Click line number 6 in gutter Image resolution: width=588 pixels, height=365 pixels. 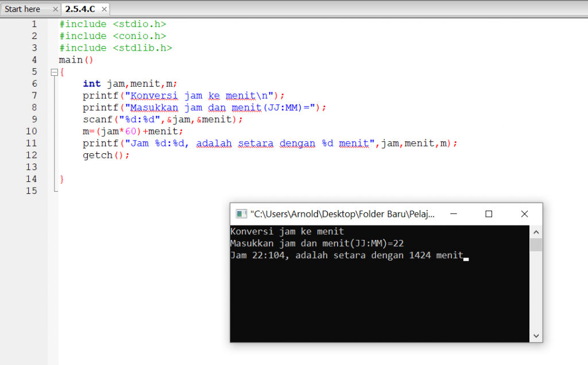34,84
